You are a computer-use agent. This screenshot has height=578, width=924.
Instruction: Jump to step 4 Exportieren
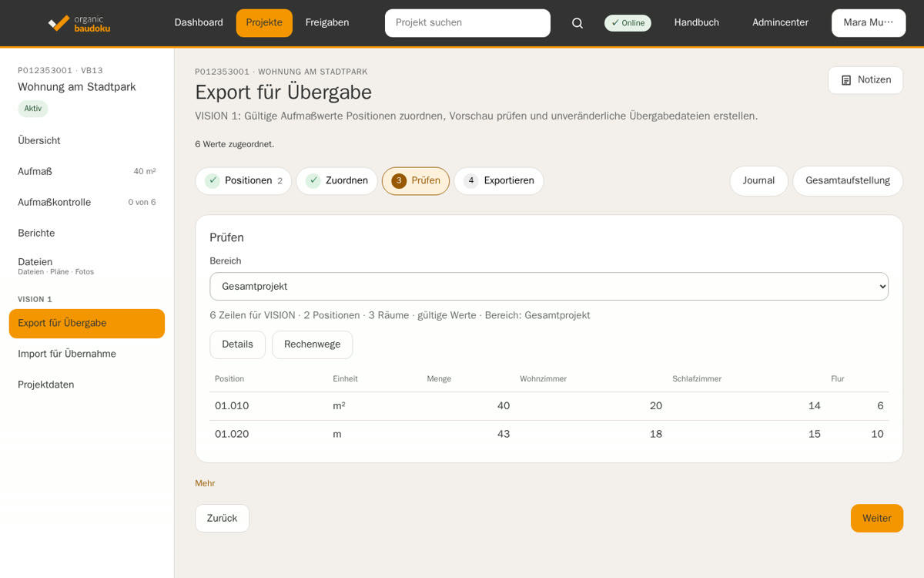click(x=499, y=181)
